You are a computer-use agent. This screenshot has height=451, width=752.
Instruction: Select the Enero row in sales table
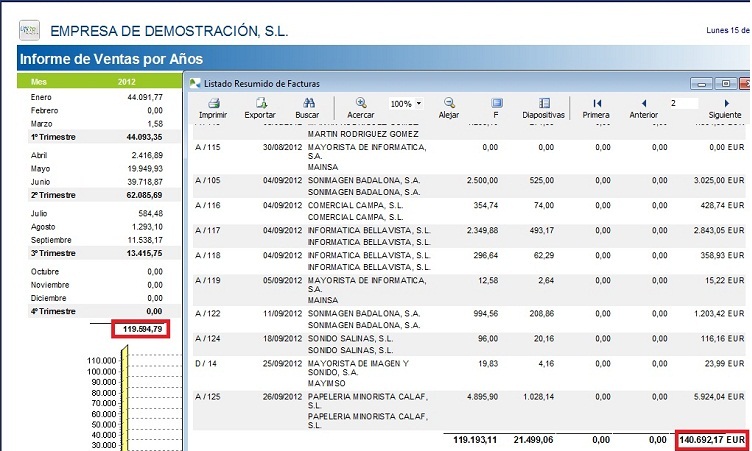click(99, 97)
